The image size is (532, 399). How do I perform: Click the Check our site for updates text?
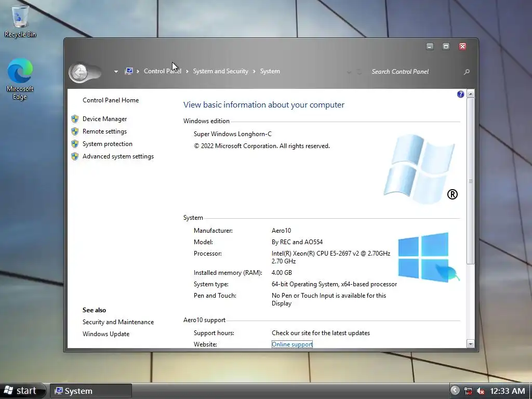point(321,333)
